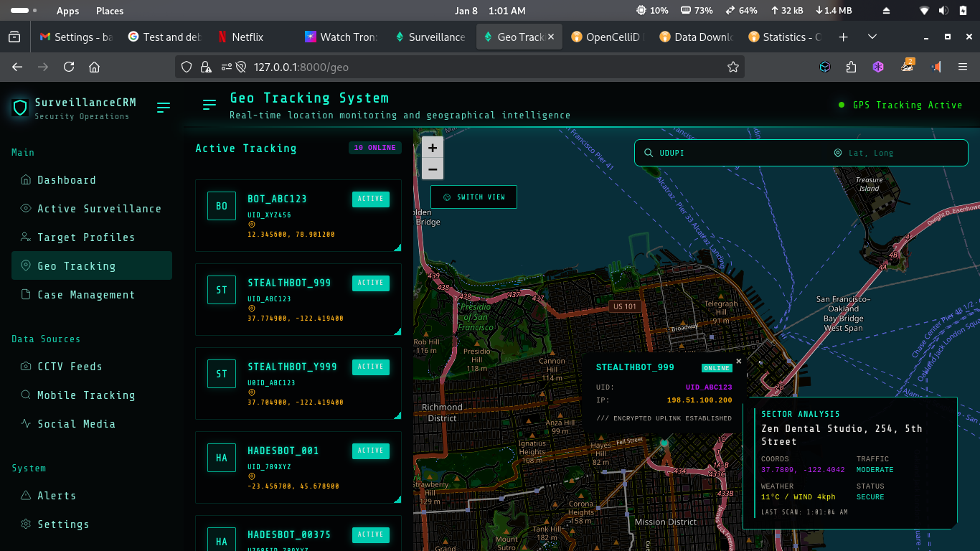This screenshot has width=980, height=551.
Task: Open Alerts warning triangle item
Action: pos(56,496)
